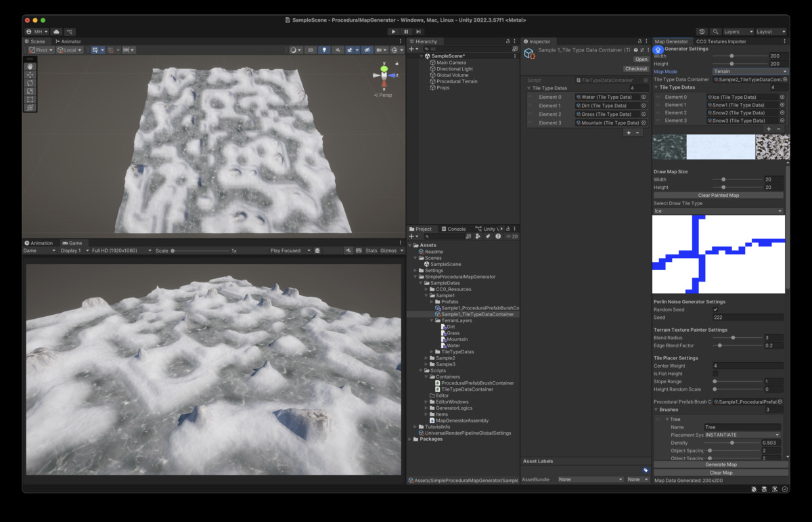Screen dimensions: 812x522
Task: Toggle the Hierarchy lock icon
Action: point(509,41)
